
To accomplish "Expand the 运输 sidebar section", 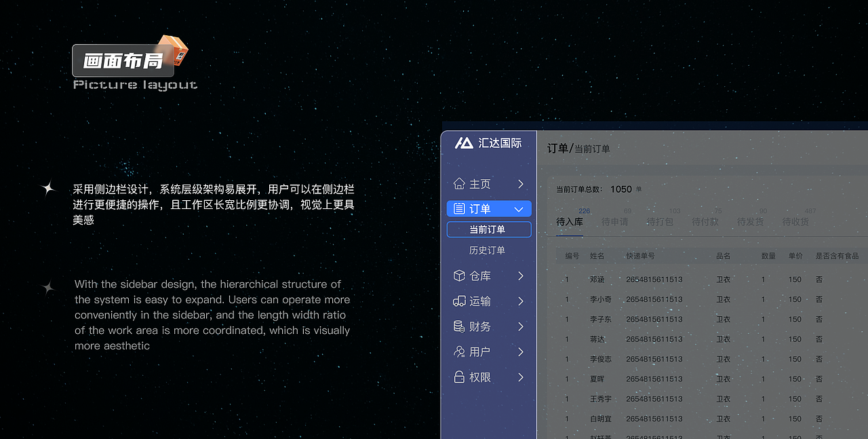I will point(521,301).
